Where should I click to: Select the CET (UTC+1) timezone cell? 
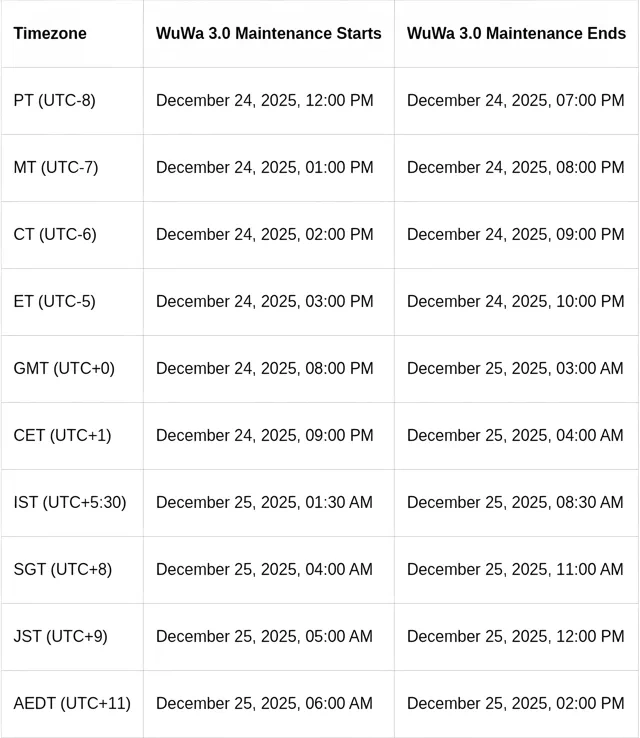pyautogui.click(x=62, y=436)
